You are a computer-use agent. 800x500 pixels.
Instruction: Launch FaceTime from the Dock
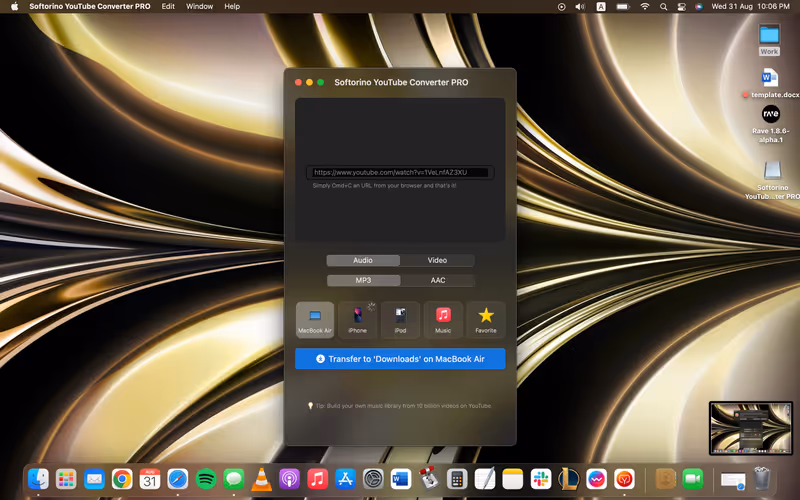coord(692,479)
